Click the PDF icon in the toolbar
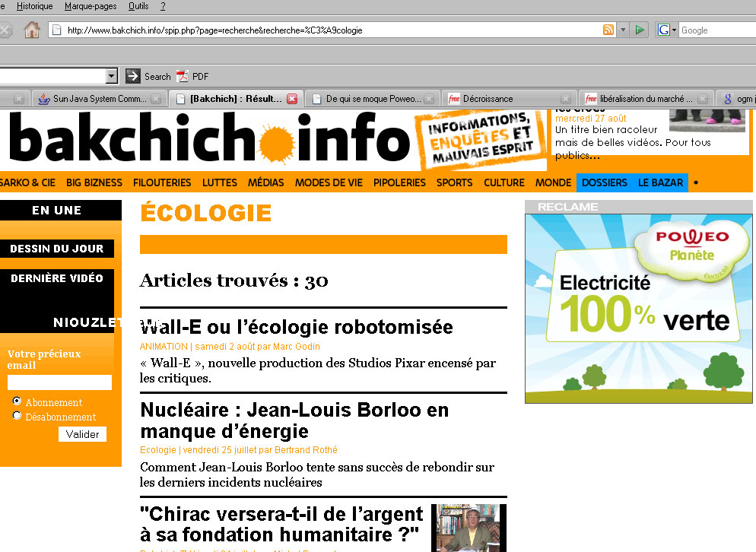 click(x=183, y=76)
